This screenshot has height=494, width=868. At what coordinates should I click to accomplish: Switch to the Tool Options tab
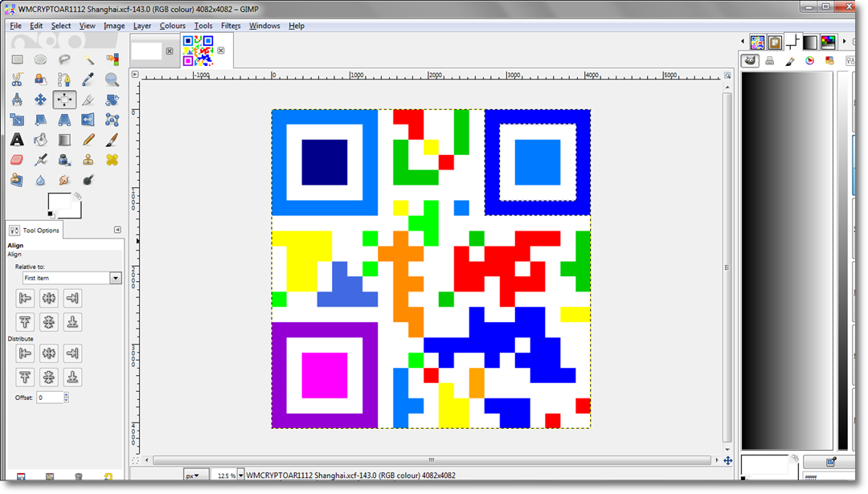coord(35,230)
